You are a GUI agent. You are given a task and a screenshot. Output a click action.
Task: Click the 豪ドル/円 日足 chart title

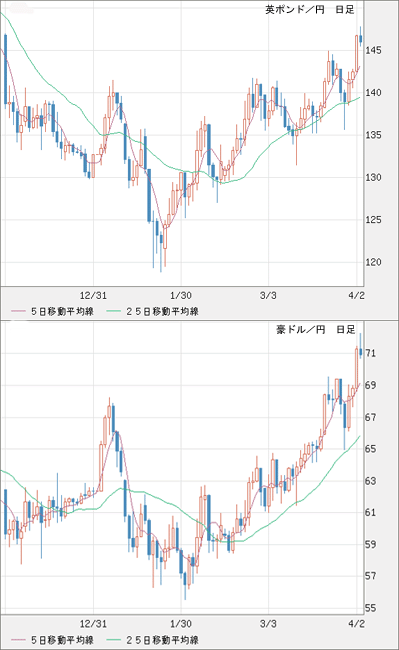tap(316, 330)
